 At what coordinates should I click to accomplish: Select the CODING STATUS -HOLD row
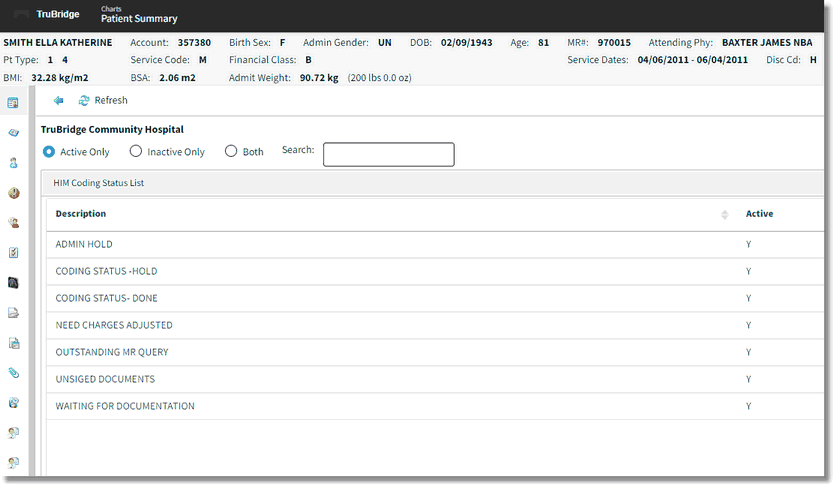pos(435,272)
